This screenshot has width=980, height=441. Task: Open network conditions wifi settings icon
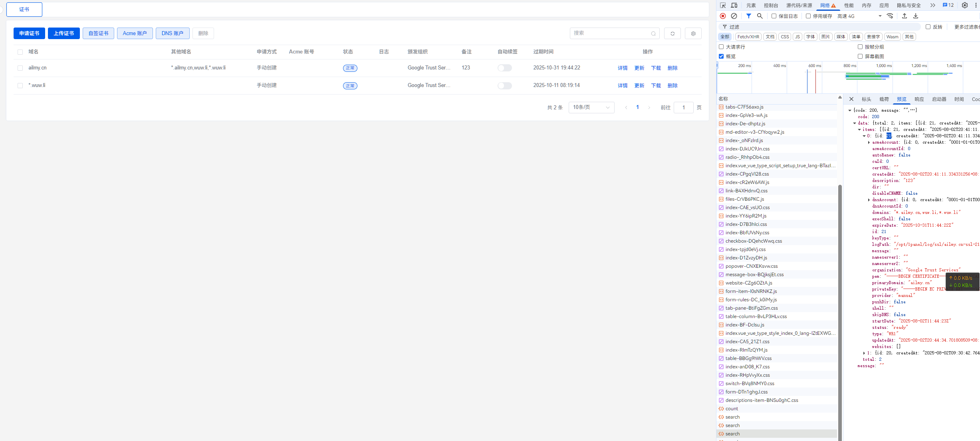tap(890, 16)
